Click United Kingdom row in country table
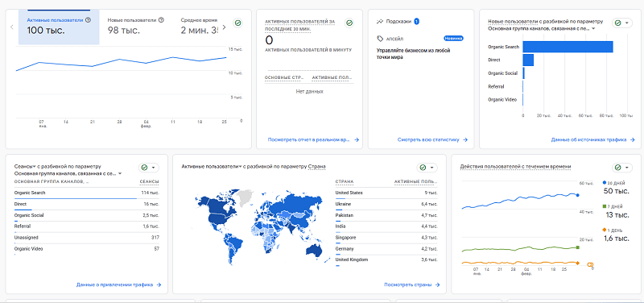This screenshot has width=644, height=303. [x=386, y=260]
